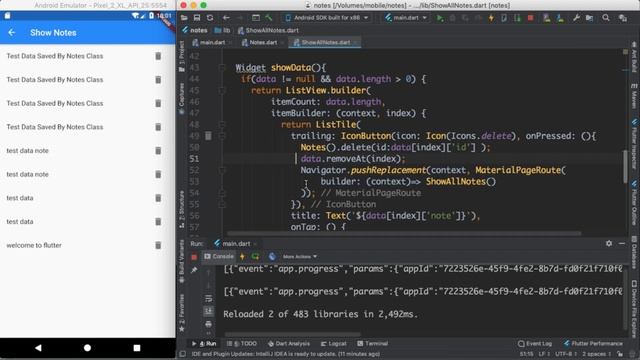The width and height of the screenshot is (640, 360).
Task: Click Hot Restart green icon in Run panel
Action: tap(256, 257)
